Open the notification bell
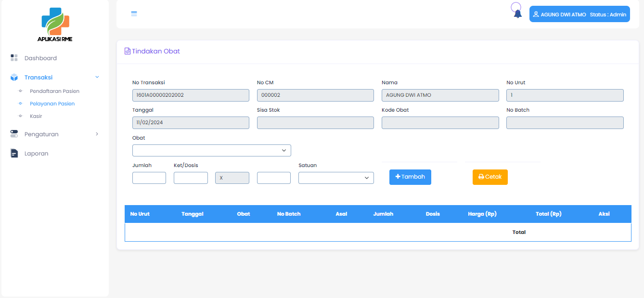Image resolution: width=644 pixels, height=298 pixels. pyautogui.click(x=517, y=13)
